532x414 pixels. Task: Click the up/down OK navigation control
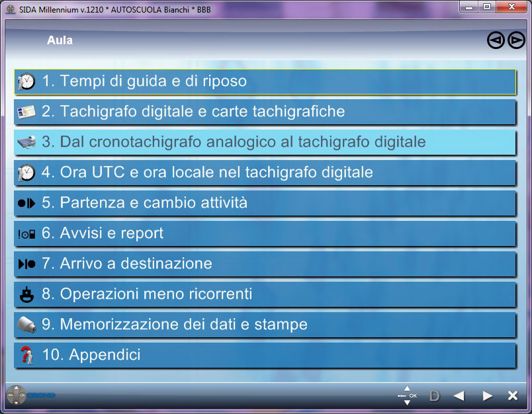[x=407, y=395]
